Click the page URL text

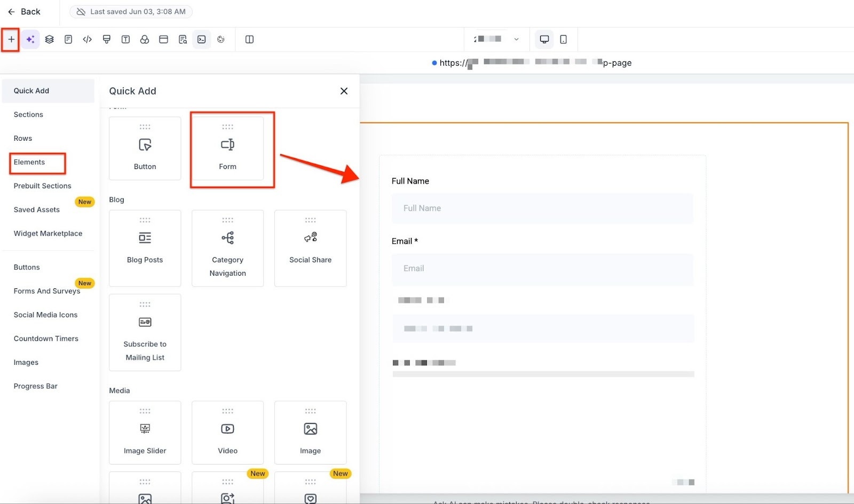click(535, 63)
